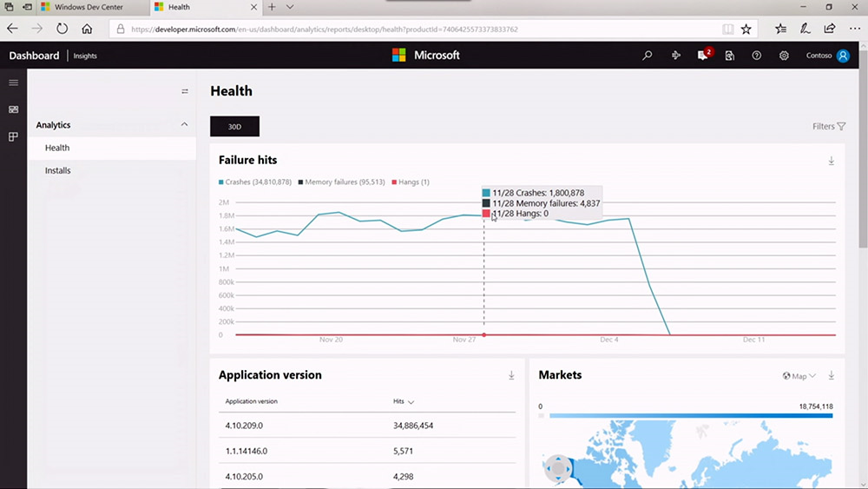Image resolution: width=868 pixels, height=489 pixels.
Task: Click the second left rail dashboard icon
Action: tap(13, 109)
